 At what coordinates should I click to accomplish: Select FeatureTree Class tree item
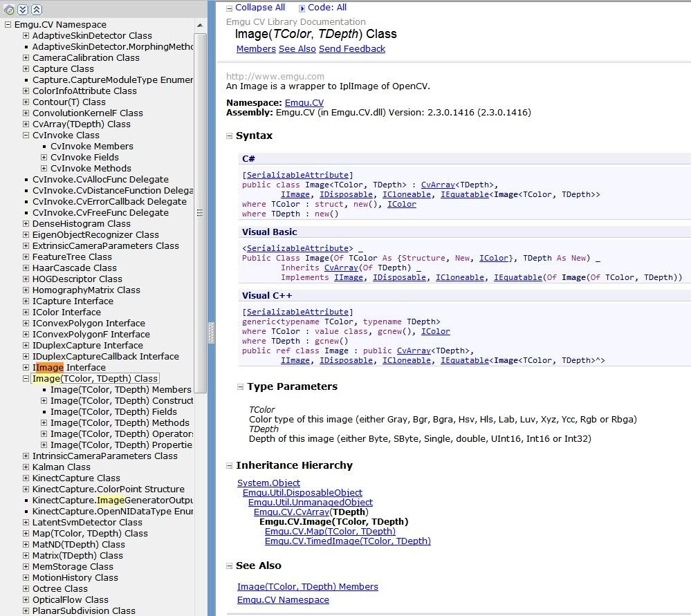[x=72, y=257]
